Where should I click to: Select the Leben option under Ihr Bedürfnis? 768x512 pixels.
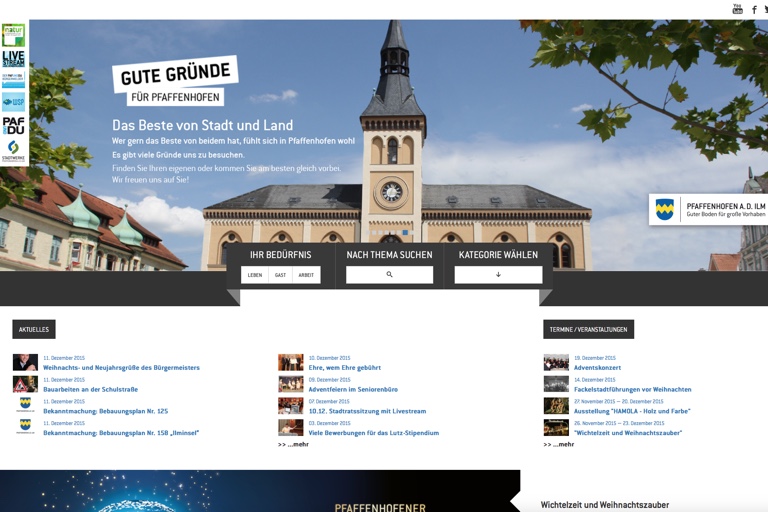pyautogui.click(x=255, y=275)
